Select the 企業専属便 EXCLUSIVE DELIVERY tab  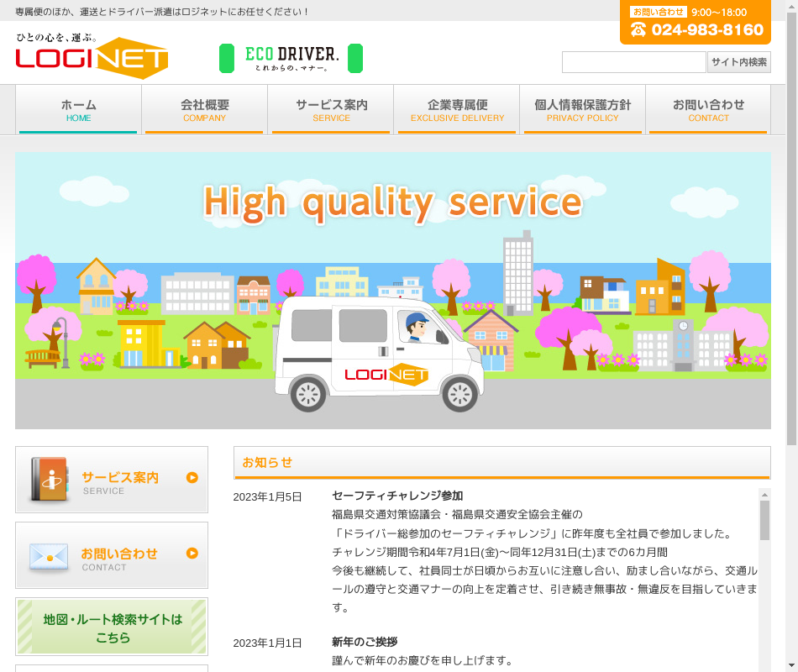pyautogui.click(x=457, y=110)
